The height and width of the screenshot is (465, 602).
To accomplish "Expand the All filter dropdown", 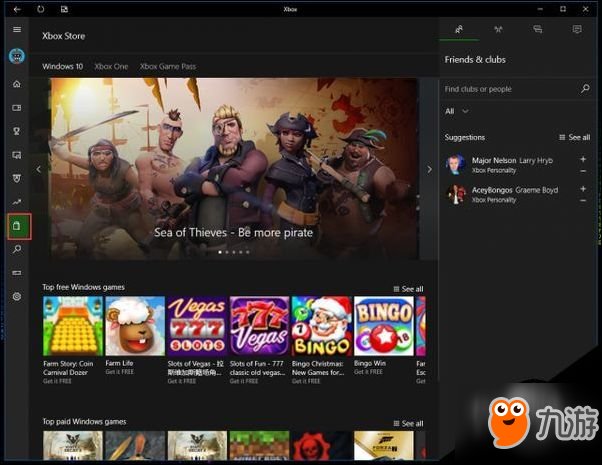I will (x=457, y=111).
